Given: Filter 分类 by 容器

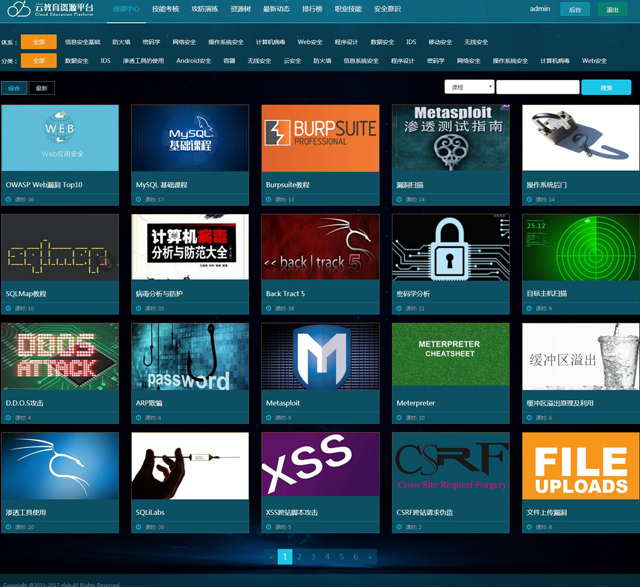Looking at the screenshot, I should 229,61.
